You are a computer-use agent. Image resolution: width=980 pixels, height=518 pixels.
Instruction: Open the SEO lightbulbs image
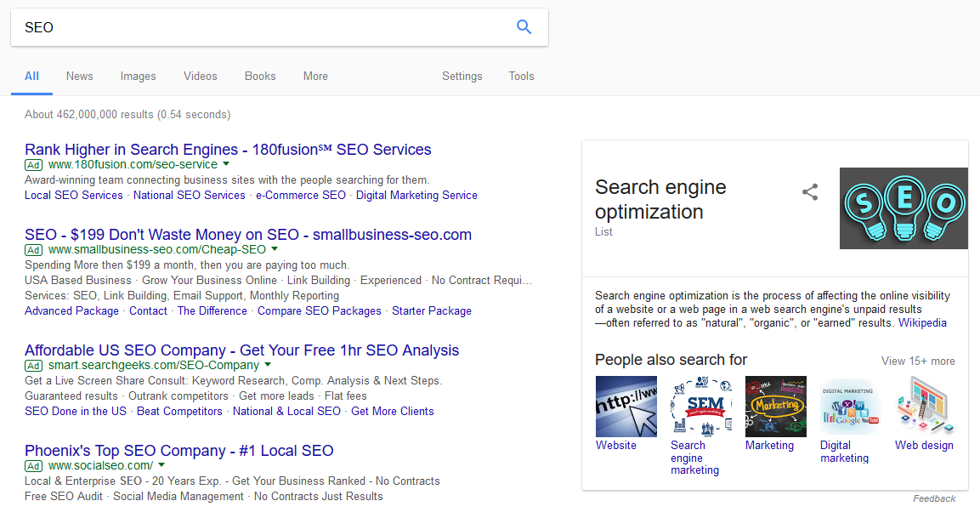904,208
